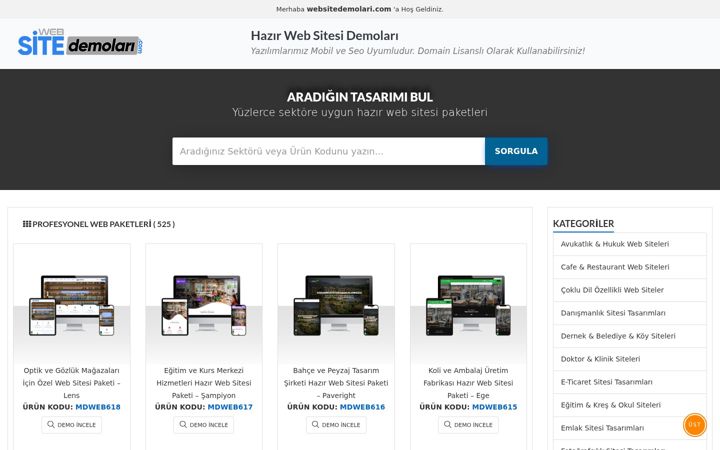Click product code MDWEB616

click(x=362, y=407)
